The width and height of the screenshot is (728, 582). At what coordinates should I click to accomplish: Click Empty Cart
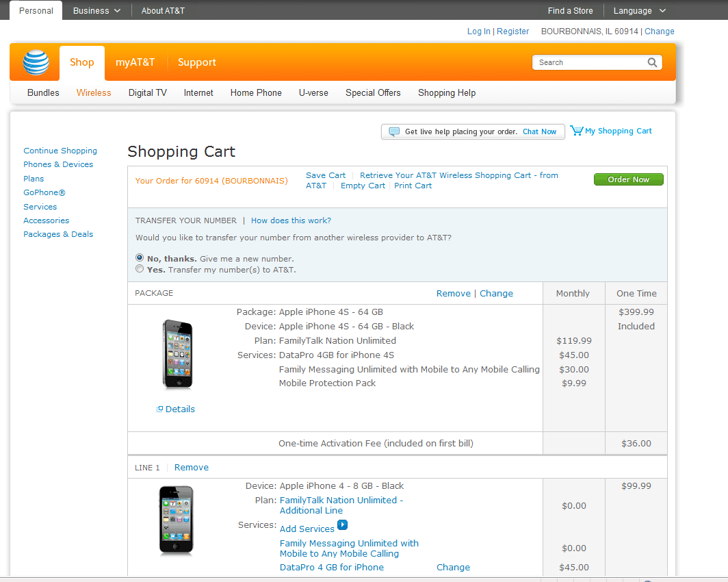coord(363,186)
